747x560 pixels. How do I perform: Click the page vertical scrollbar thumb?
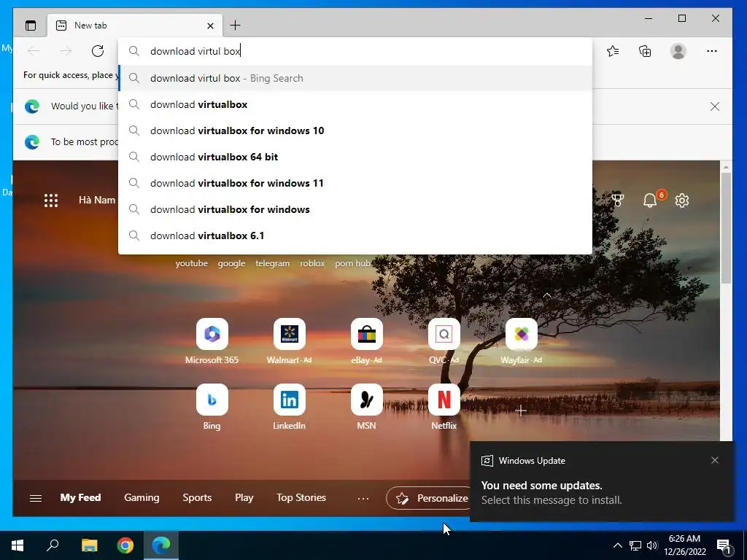pyautogui.click(x=726, y=228)
